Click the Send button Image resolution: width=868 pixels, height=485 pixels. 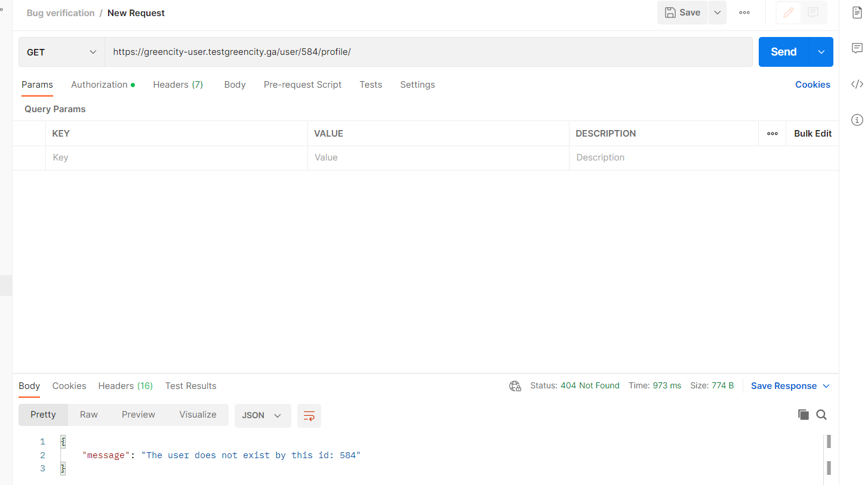pos(783,52)
